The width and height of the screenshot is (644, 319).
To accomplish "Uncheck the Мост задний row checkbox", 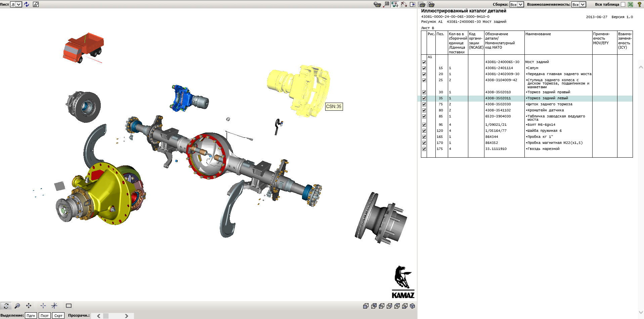I will [x=424, y=62].
